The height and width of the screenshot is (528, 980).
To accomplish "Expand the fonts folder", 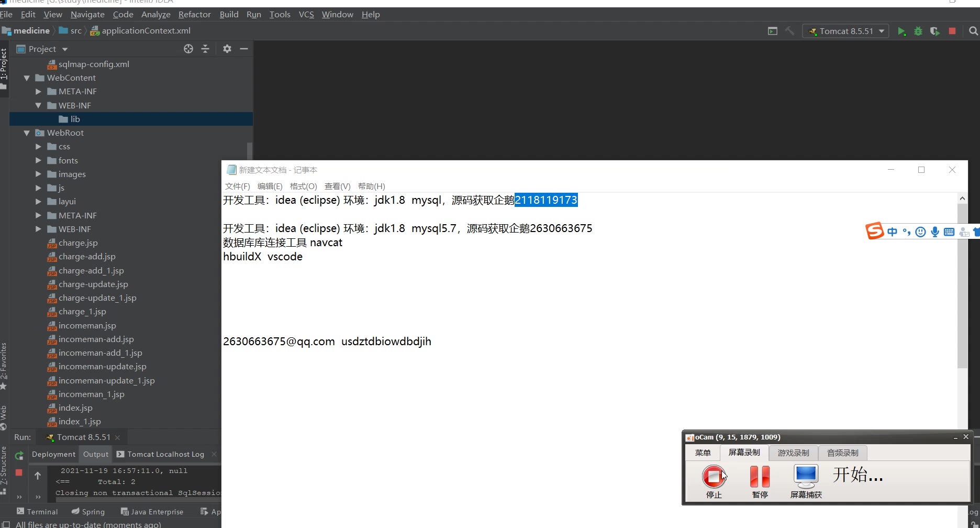I will point(38,160).
